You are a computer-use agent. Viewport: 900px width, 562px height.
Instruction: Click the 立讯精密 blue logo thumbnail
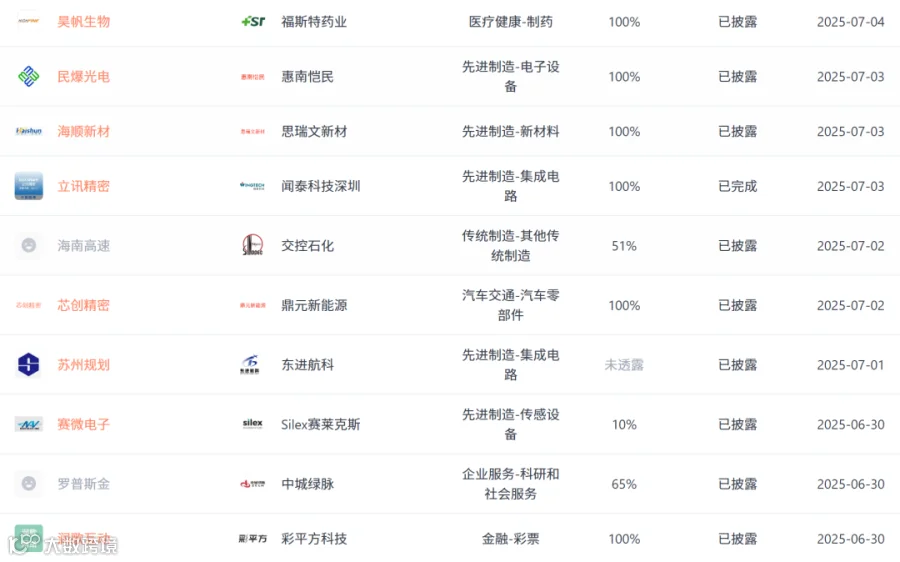tap(29, 186)
